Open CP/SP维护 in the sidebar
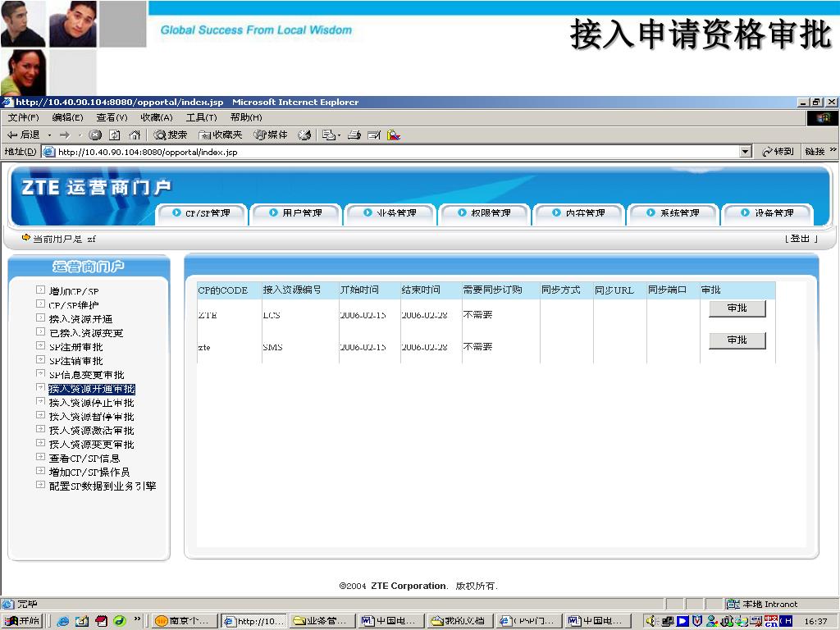840x630 pixels. tap(74, 305)
